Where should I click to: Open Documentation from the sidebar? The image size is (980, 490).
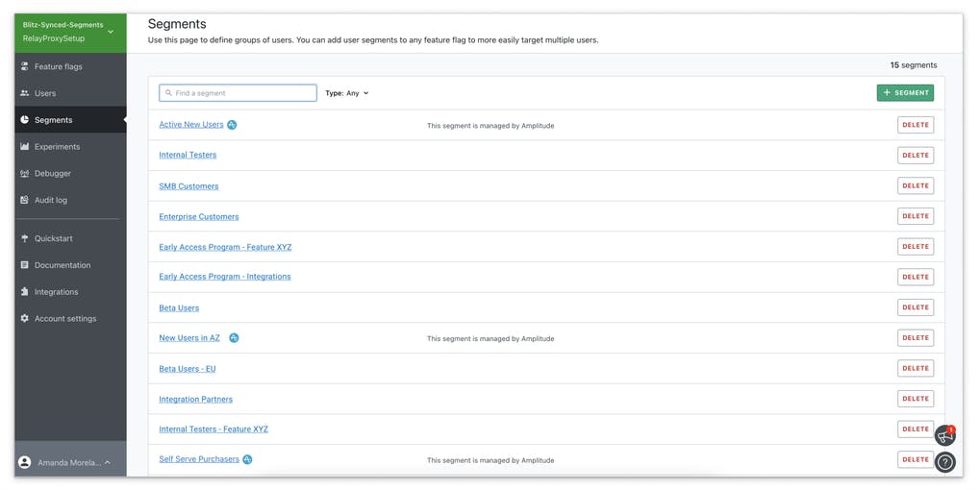(63, 265)
